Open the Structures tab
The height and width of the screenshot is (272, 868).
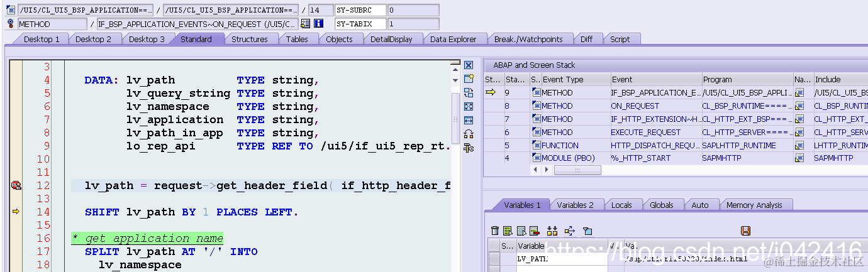tap(250, 39)
